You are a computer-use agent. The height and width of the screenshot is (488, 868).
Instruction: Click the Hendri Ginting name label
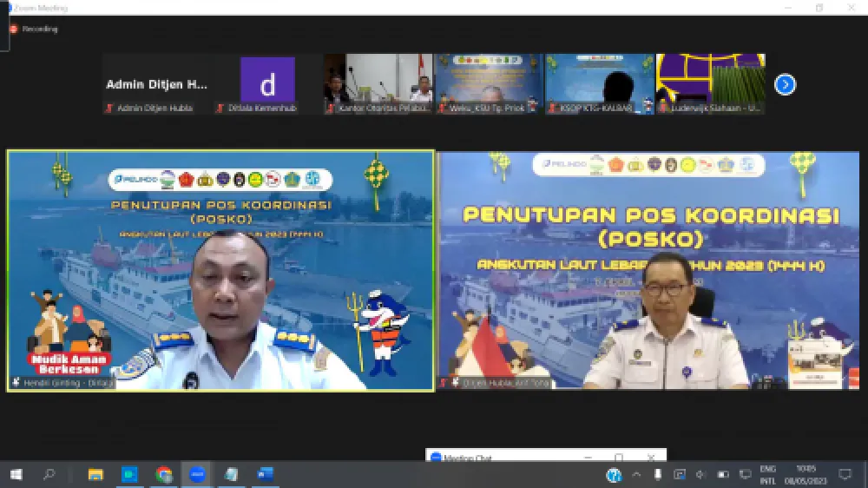tap(68, 383)
